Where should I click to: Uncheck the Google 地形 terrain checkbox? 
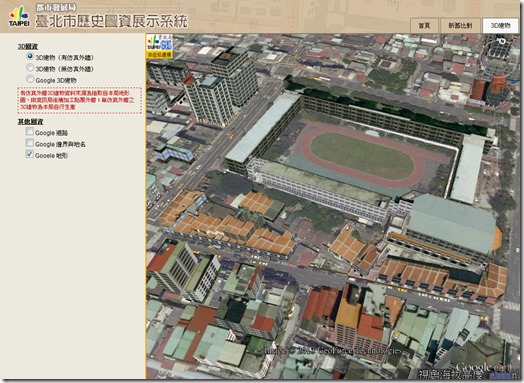[x=30, y=154]
